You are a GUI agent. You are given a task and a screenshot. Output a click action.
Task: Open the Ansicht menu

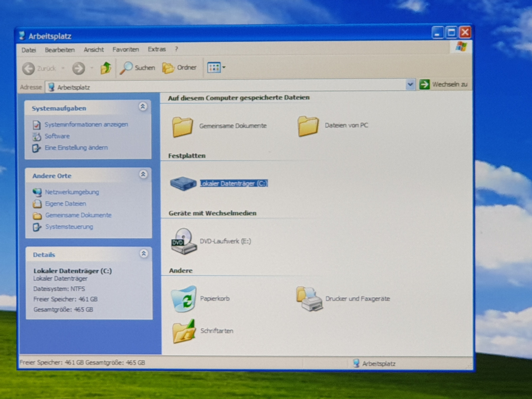(x=93, y=50)
